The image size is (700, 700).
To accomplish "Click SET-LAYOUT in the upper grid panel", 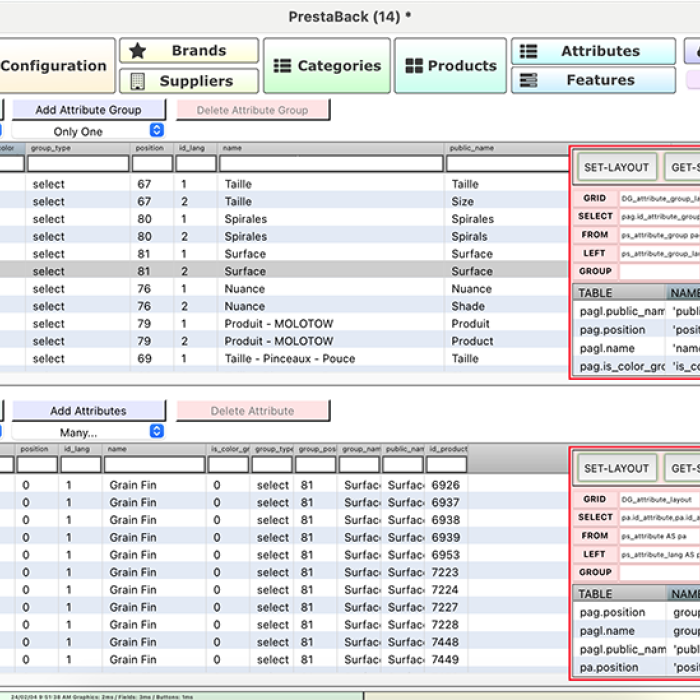I will click(x=616, y=168).
